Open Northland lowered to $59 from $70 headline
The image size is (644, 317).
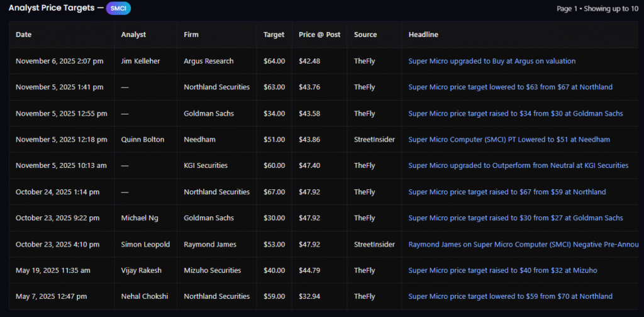click(x=510, y=296)
